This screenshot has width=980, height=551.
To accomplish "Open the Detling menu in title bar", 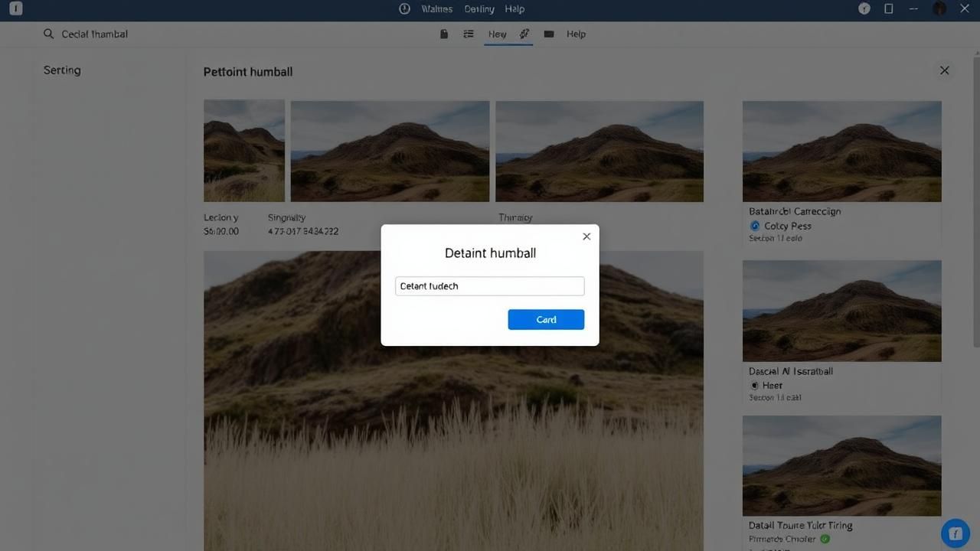I will 479,9.
